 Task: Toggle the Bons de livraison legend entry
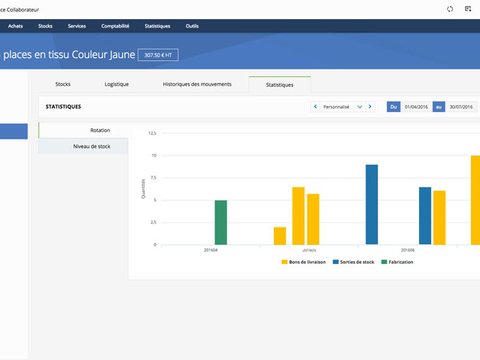point(304,262)
